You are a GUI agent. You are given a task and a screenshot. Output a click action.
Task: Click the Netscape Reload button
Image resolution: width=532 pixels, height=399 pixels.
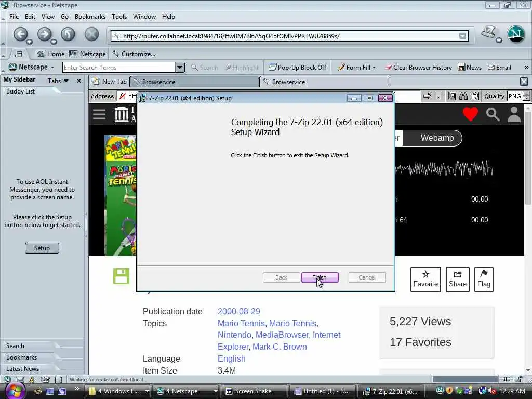coord(68,34)
